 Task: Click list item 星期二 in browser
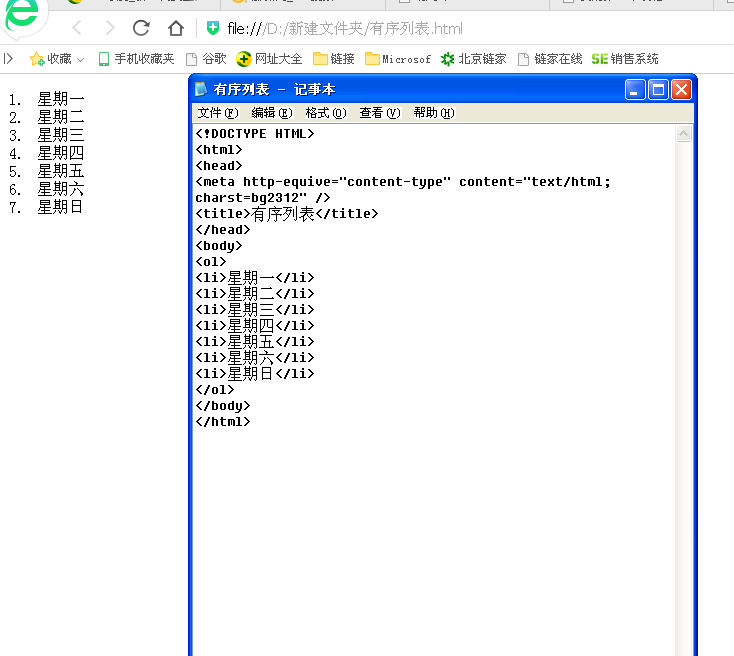[x=60, y=117]
